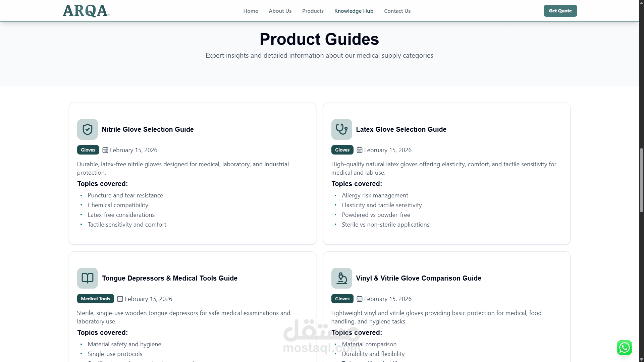Click the stethoscope icon for Latex Glove Guide

coord(341,129)
